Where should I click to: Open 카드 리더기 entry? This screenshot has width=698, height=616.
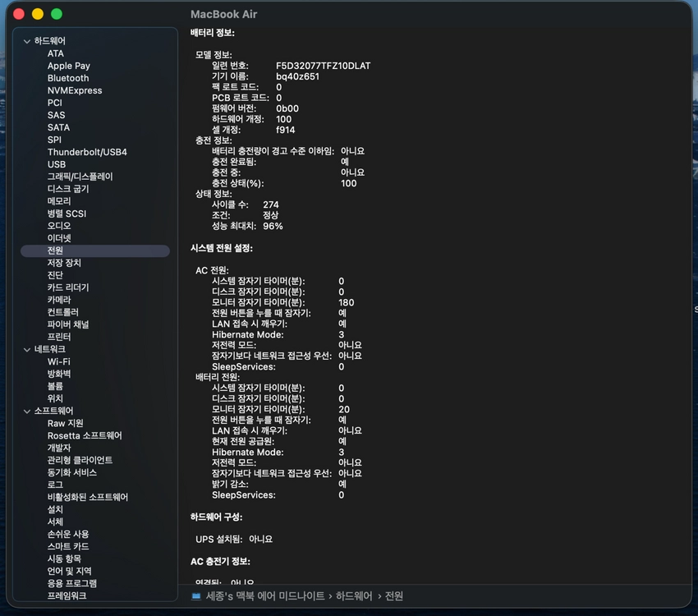pyautogui.click(x=68, y=287)
